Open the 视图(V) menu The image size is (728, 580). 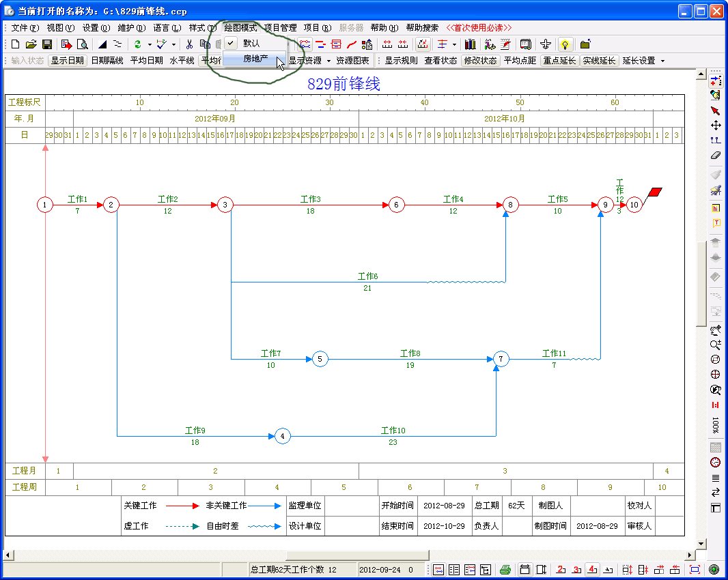click(x=60, y=28)
